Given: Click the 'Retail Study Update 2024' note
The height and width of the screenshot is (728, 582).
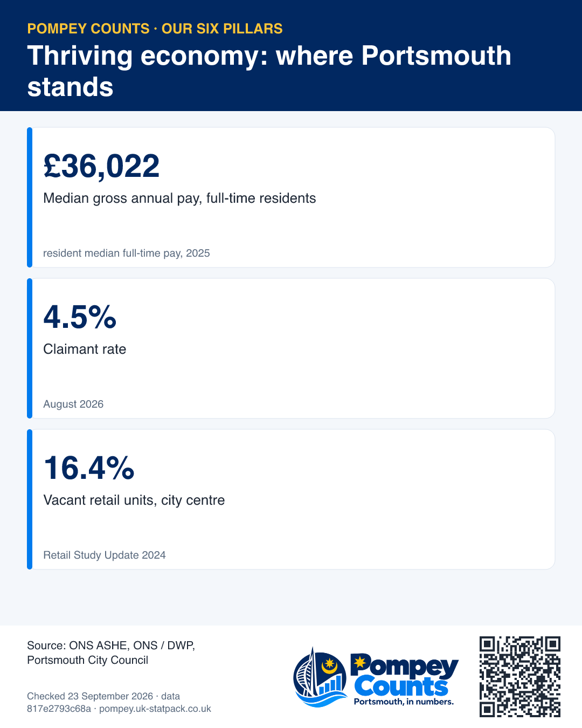Looking at the screenshot, I should point(105,555).
